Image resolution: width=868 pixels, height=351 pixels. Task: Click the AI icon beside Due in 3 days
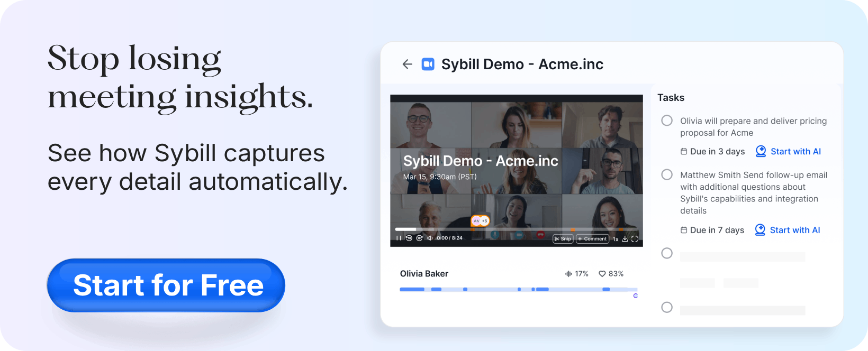(761, 151)
